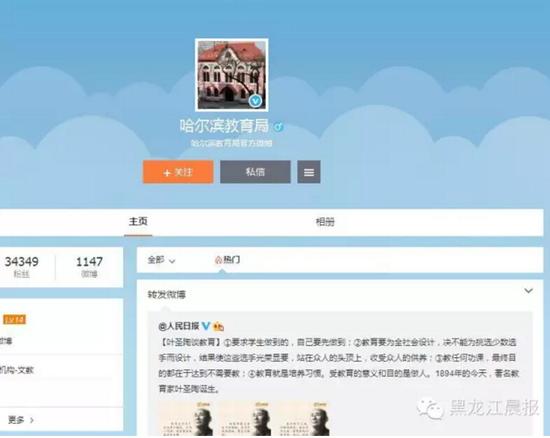Click the 【叶圣陶谈教育】 post heading
Image resolution: width=550 pixels, height=438 pixels.
point(191,343)
